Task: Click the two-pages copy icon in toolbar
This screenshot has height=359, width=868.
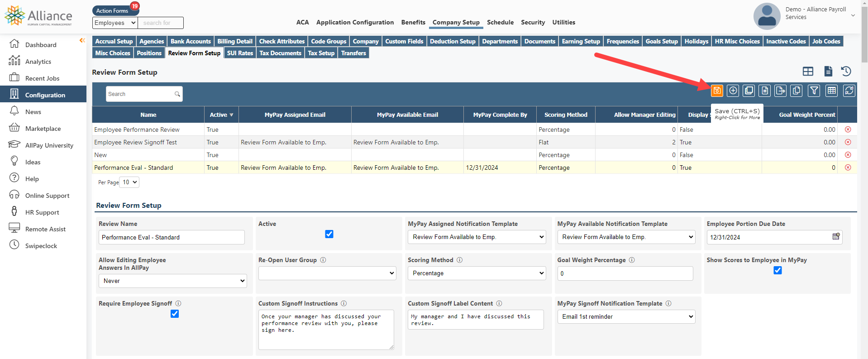Action: [x=796, y=91]
